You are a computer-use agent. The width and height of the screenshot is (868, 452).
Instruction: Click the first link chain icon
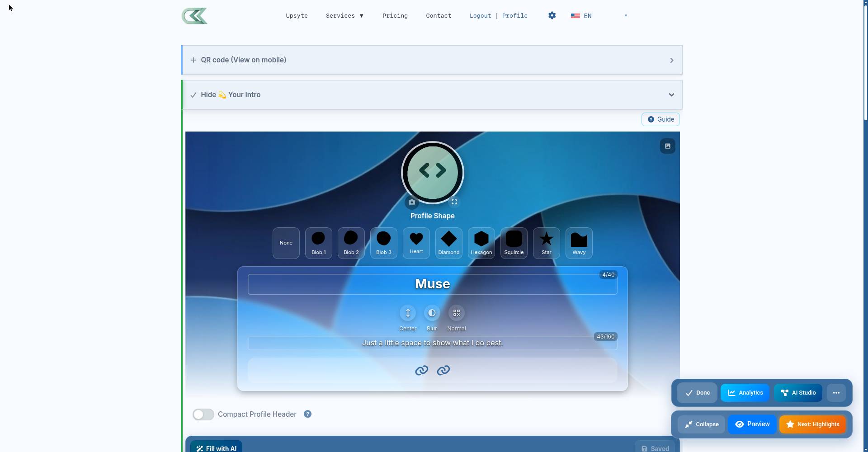pos(421,371)
